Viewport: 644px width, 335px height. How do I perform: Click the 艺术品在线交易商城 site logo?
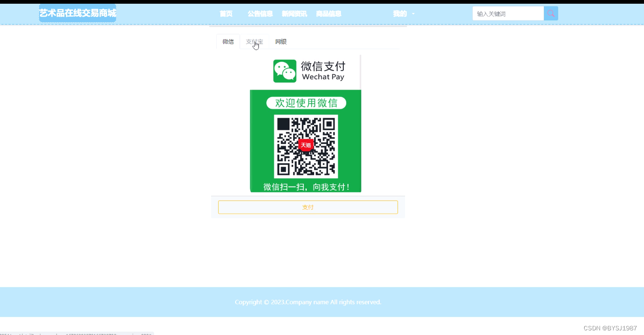tap(77, 13)
